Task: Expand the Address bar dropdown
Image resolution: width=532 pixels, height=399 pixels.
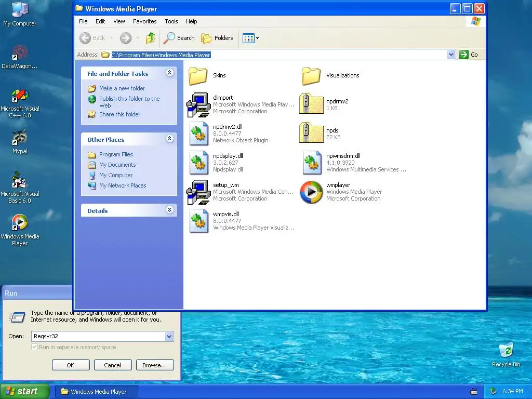Action: (x=451, y=55)
